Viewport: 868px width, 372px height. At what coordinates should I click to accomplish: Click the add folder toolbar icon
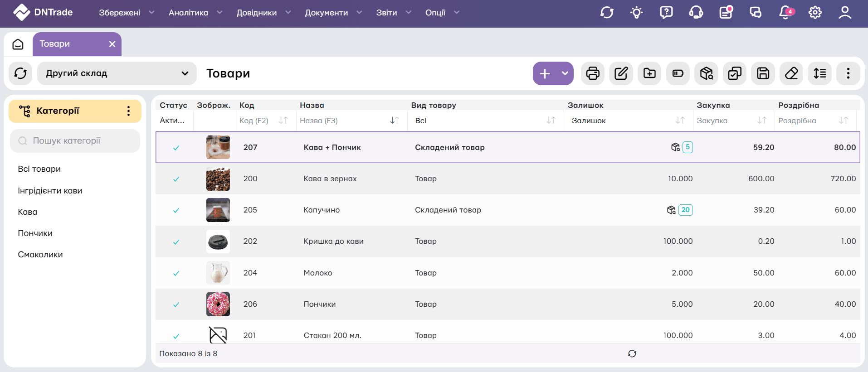(x=649, y=73)
